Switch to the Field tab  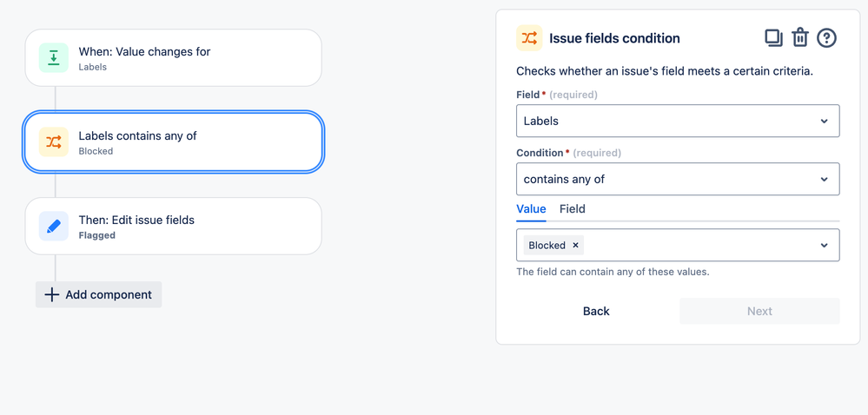(573, 209)
